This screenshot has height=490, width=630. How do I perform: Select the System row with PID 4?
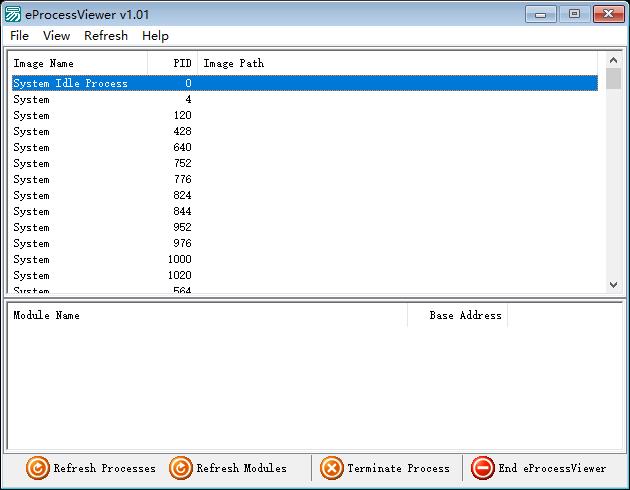pyautogui.click(x=305, y=99)
